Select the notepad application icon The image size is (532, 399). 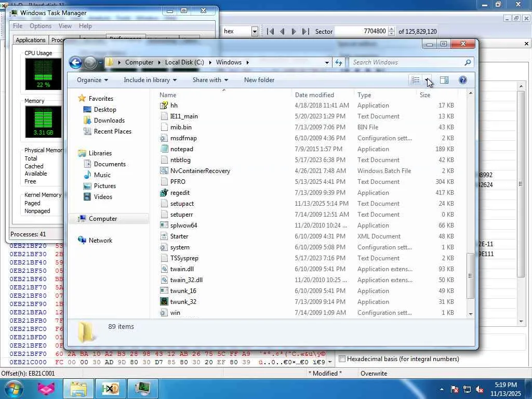(164, 149)
